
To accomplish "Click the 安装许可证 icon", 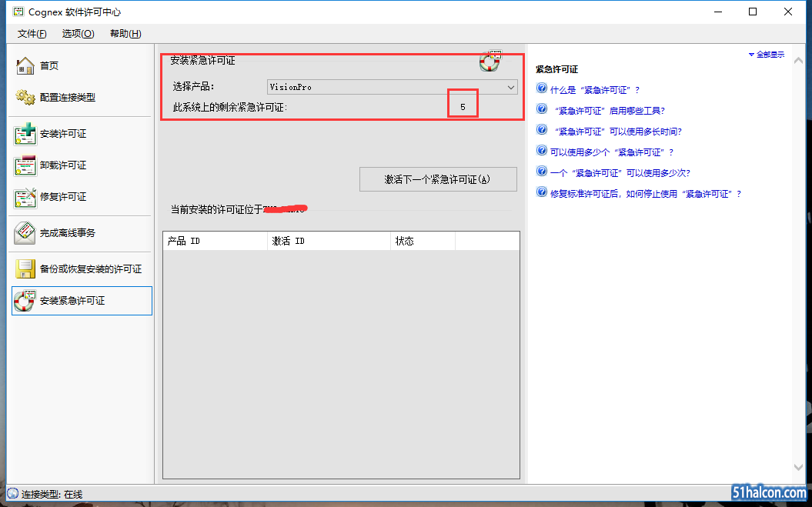I will (25, 134).
